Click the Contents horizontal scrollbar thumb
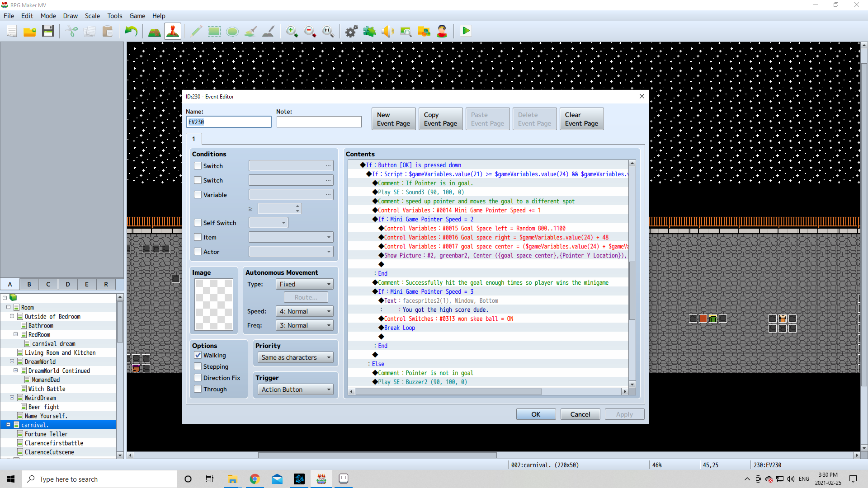Viewport: 868px width, 488px height. [449, 391]
